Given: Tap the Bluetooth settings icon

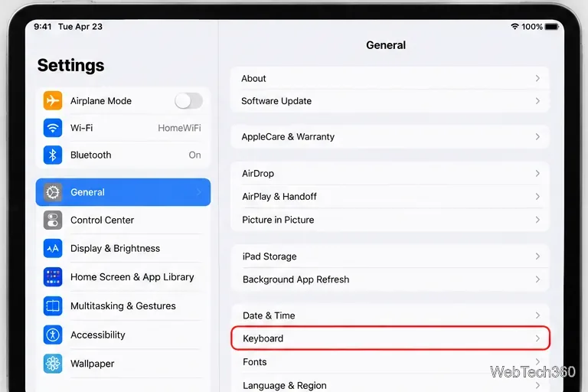Looking at the screenshot, I should click(53, 155).
